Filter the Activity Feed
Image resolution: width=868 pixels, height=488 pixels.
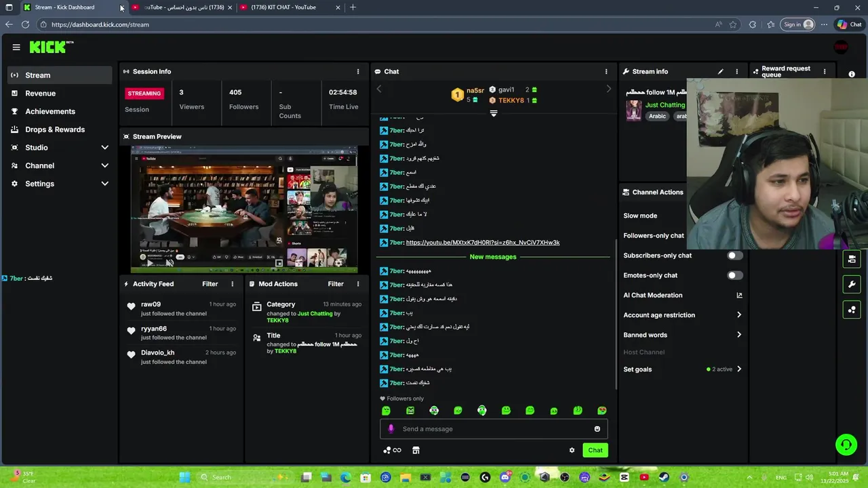tap(210, 284)
